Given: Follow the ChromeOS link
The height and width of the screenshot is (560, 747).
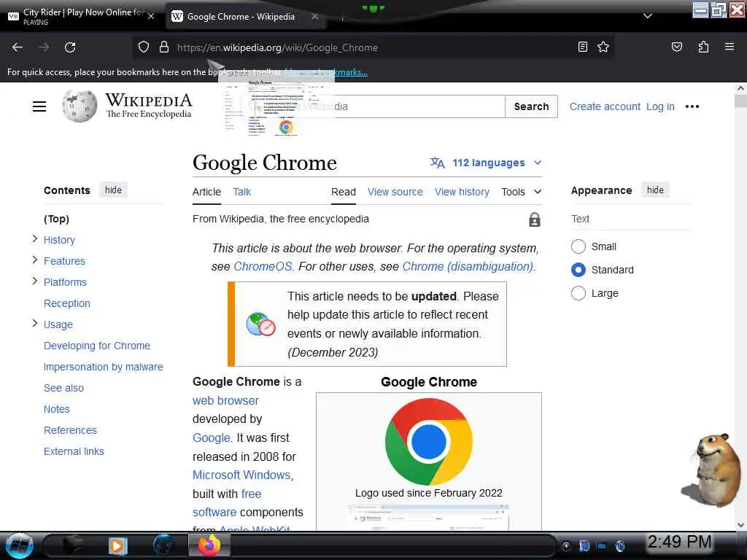Looking at the screenshot, I should point(263,267).
